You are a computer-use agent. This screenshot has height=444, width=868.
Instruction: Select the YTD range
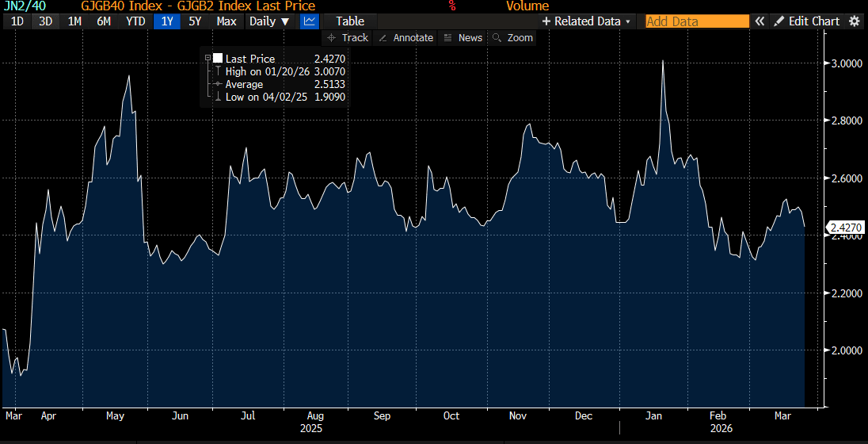(135, 21)
